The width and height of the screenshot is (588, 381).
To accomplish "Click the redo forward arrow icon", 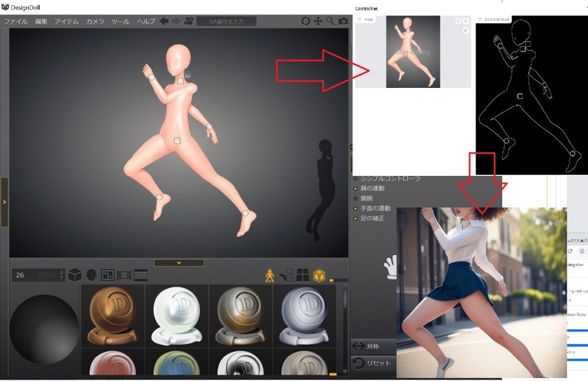I will tap(176, 21).
